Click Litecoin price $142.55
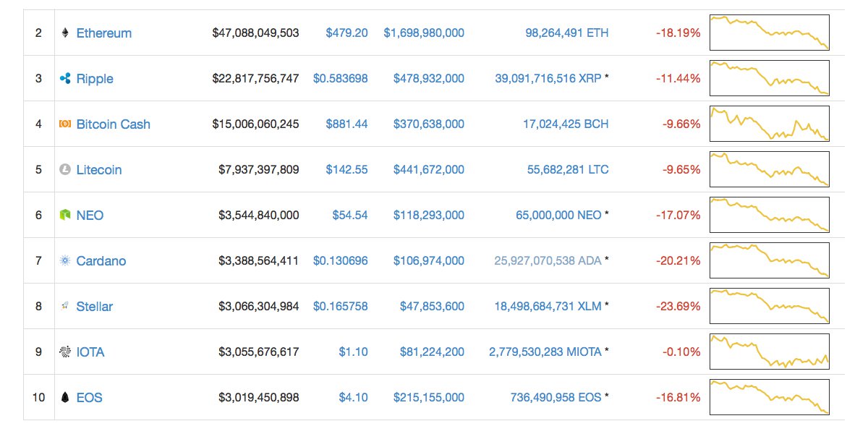Screen dimensions: 868x434 pos(346,169)
